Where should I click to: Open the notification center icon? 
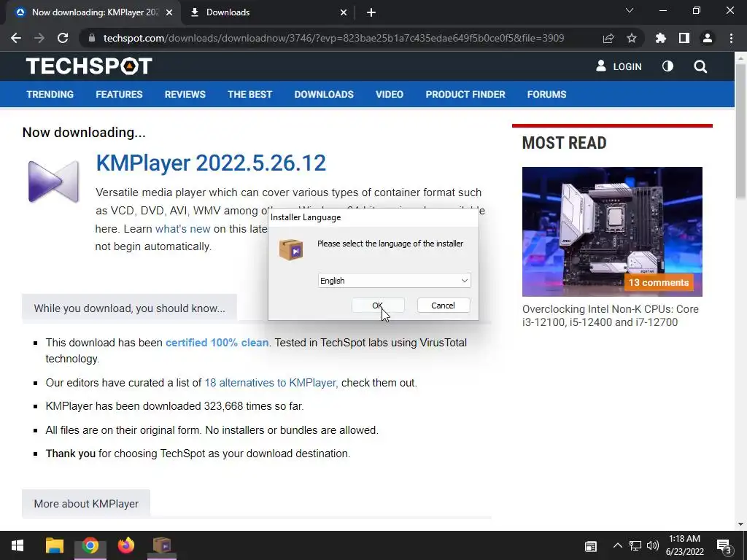click(x=724, y=545)
